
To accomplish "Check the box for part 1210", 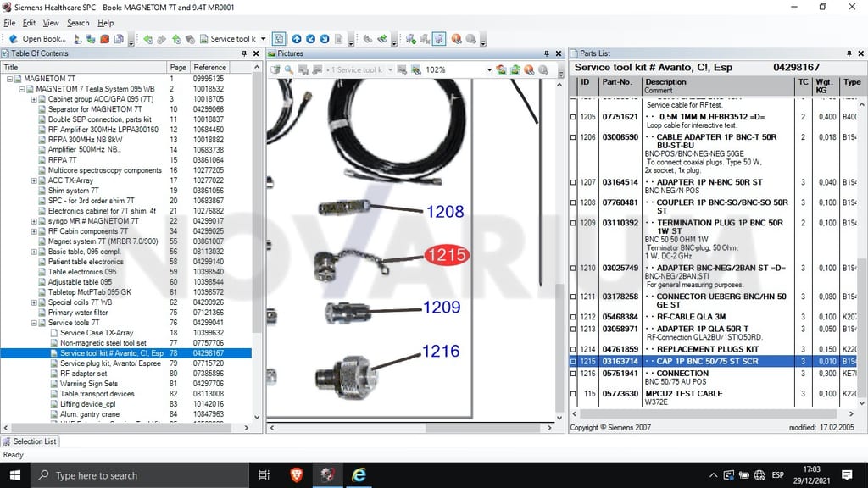I will coord(573,269).
